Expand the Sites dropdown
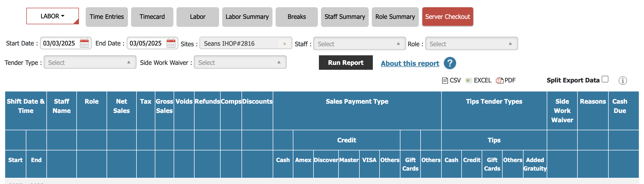 pos(245,43)
